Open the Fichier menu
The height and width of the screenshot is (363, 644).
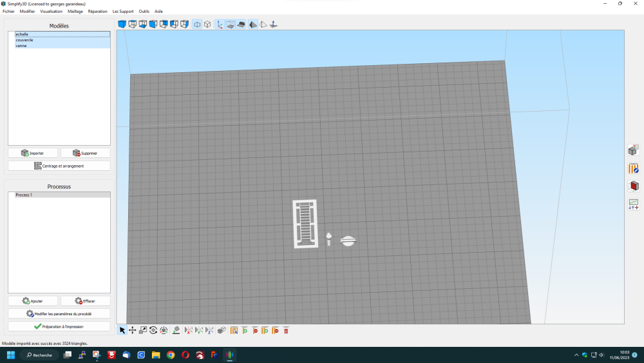[x=8, y=12]
